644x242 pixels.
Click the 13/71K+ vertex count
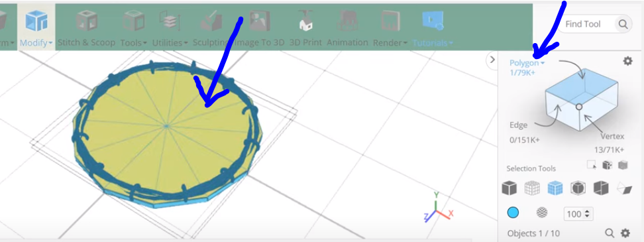point(609,150)
